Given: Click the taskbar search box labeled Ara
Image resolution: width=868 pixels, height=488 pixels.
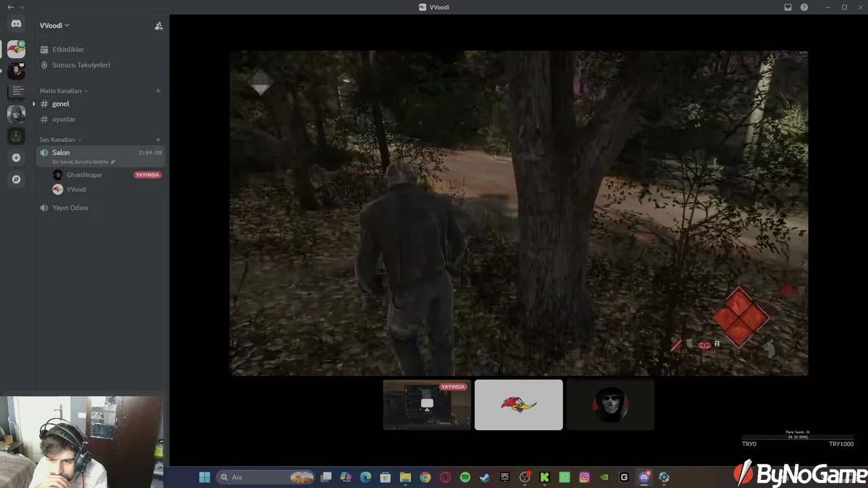Looking at the screenshot, I should point(267,477).
